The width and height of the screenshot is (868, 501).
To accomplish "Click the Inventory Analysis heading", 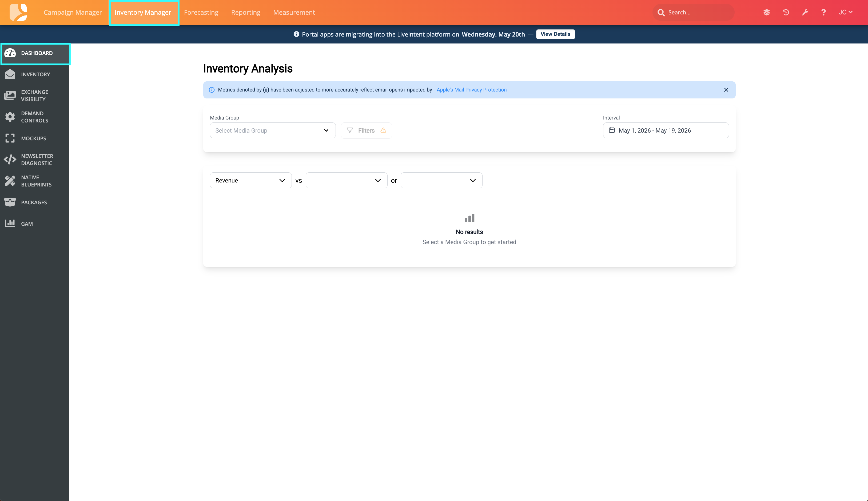I will click(248, 69).
